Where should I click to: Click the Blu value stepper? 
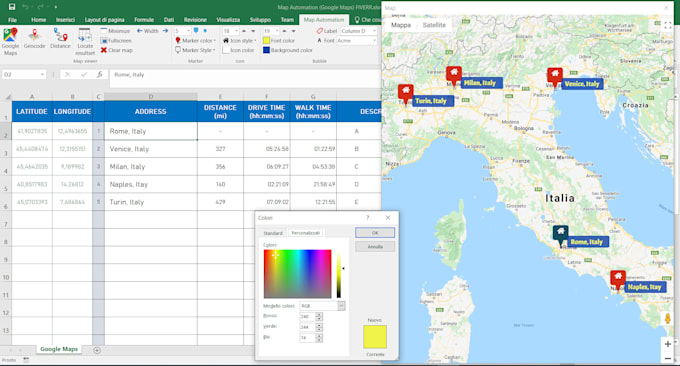(x=319, y=337)
